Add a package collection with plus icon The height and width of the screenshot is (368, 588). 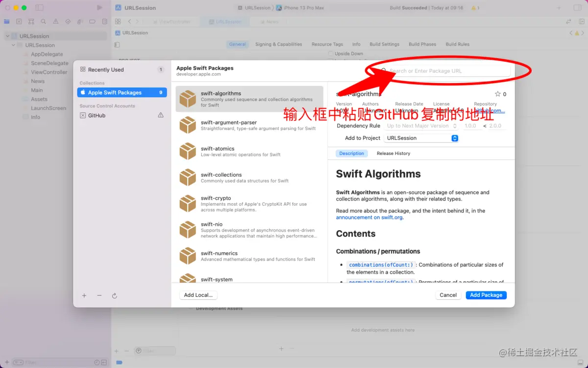click(x=84, y=296)
